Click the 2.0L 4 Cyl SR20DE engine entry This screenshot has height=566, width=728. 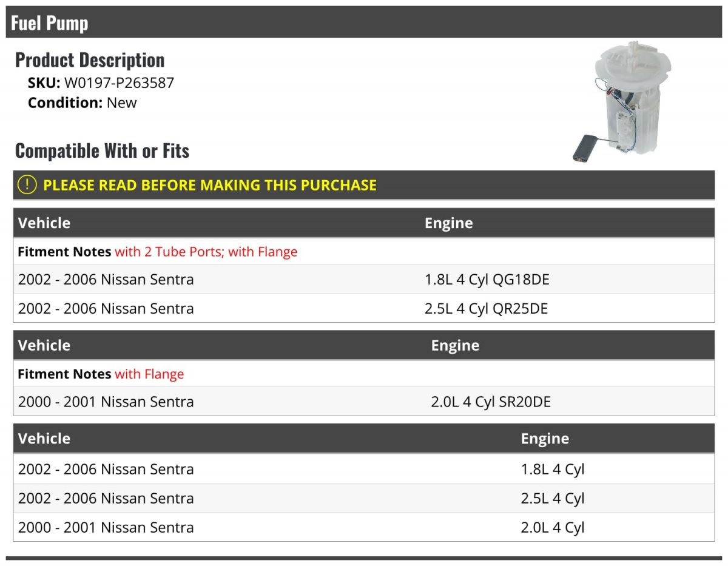tap(491, 402)
